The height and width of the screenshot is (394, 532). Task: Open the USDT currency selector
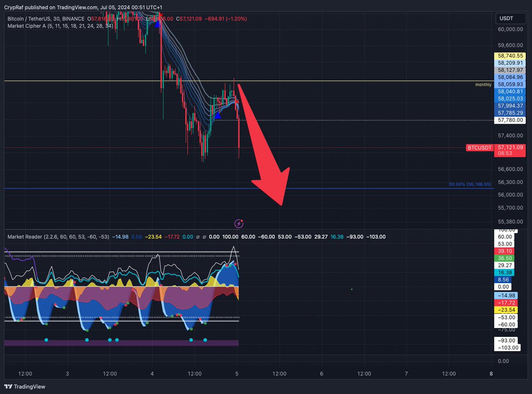pyautogui.click(x=510, y=19)
